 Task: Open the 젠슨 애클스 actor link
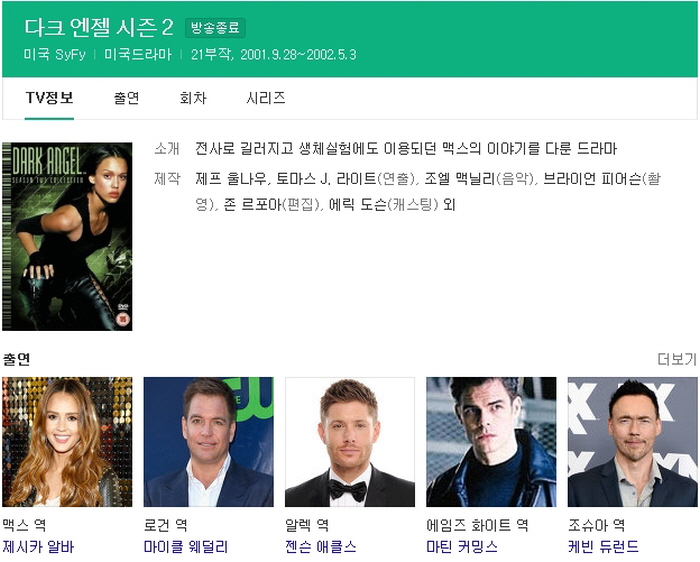pos(321,547)
